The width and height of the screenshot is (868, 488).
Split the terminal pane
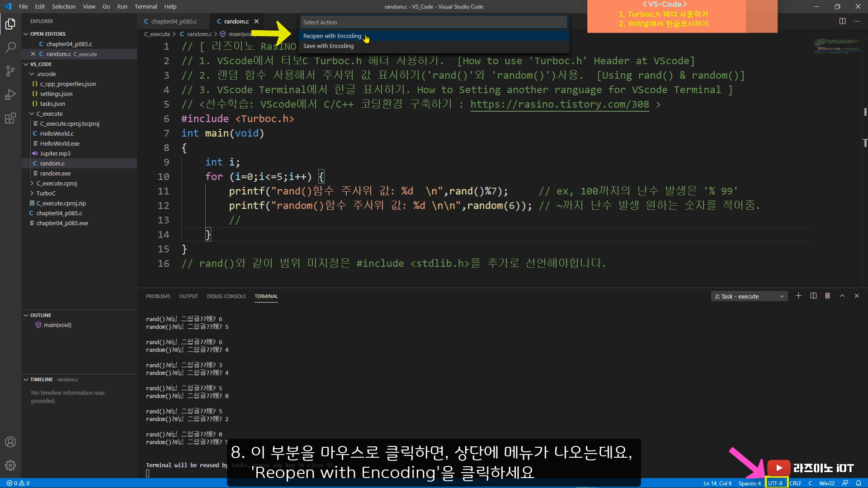coord(813,296)
